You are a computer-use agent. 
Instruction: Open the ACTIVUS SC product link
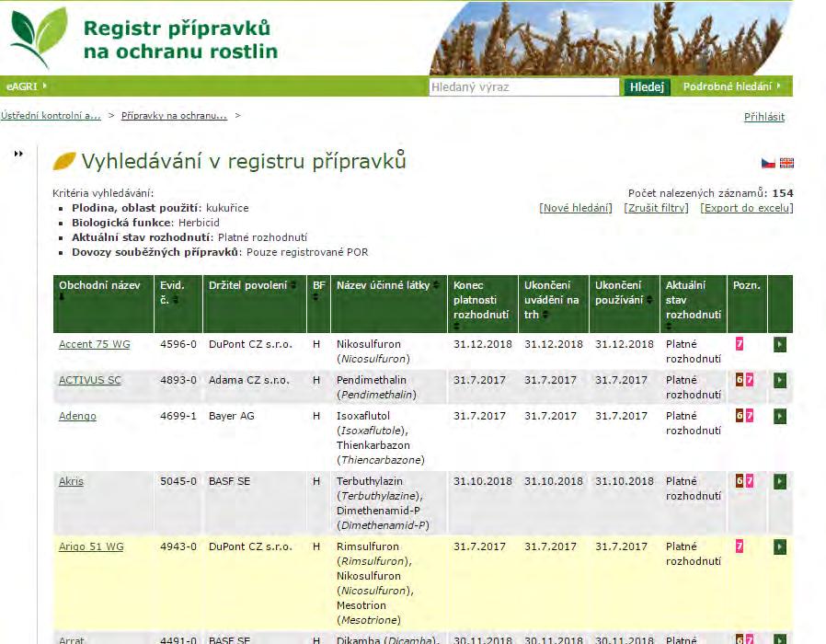89,380
